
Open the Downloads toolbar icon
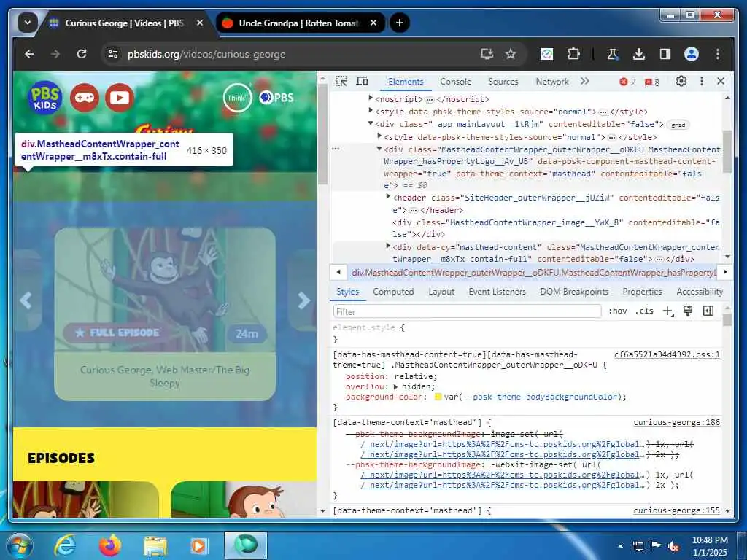(639, 54)
